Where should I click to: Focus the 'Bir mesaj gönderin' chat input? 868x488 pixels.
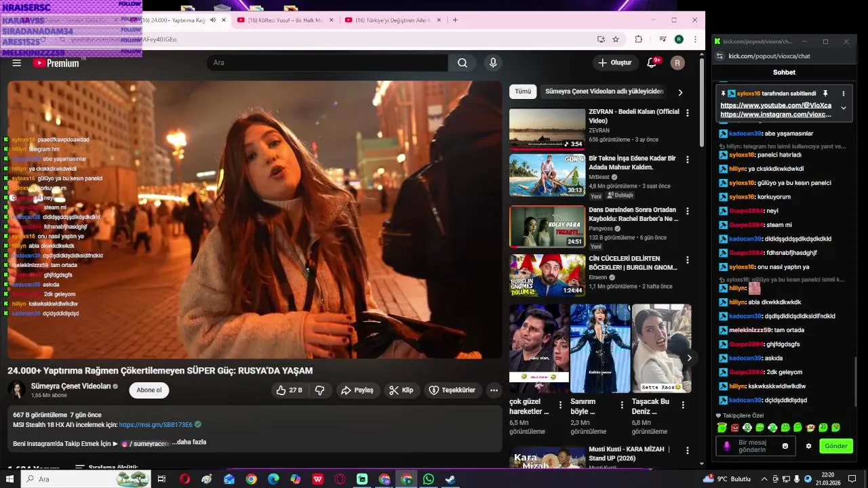755,446
